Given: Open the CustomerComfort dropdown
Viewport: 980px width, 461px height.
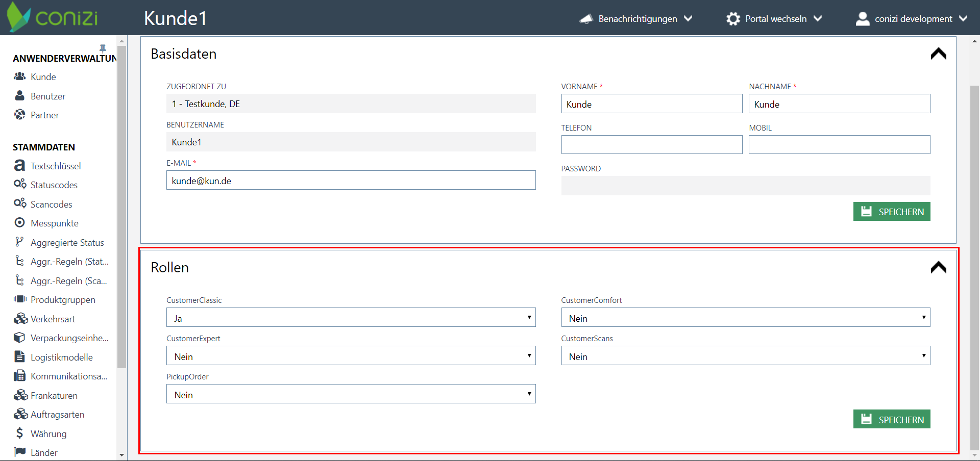Looking at the screenshot, I should pos(745,318).
